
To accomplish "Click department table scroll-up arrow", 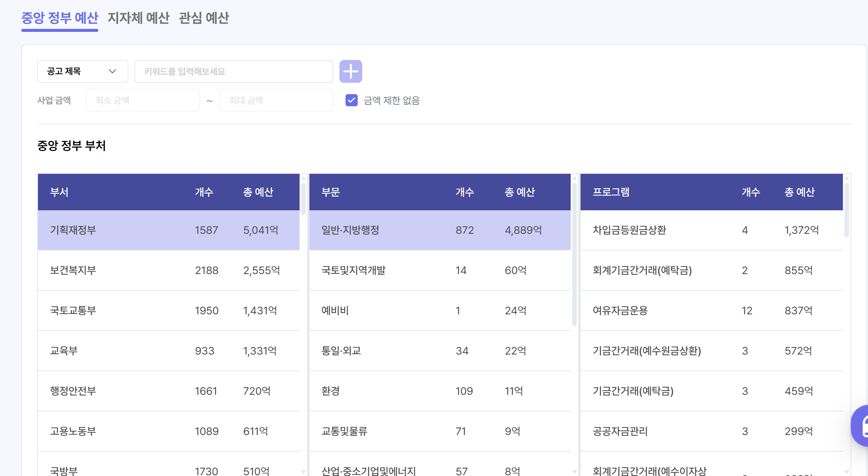I will point(303,178).
